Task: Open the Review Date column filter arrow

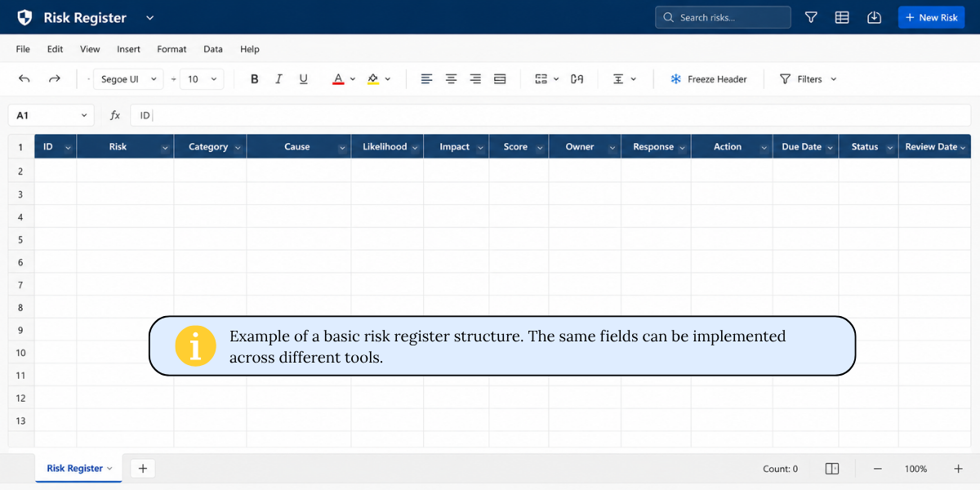Action: pos(963,148)
